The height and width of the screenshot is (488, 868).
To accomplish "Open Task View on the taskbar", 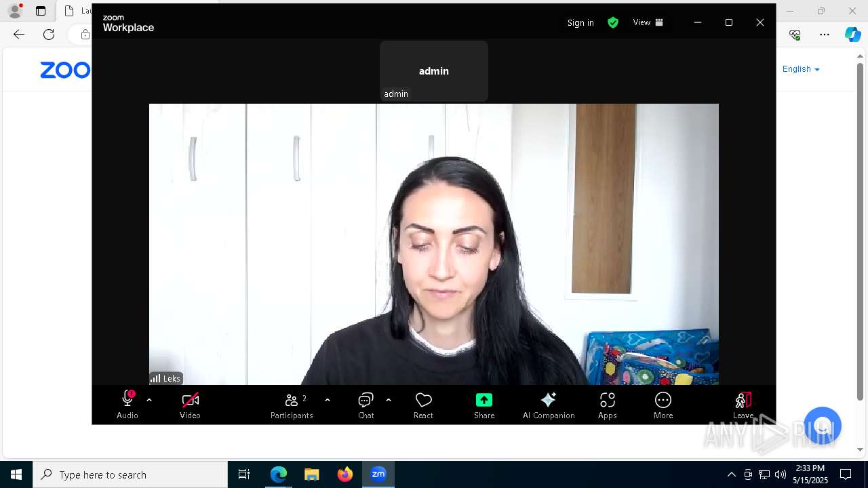I will point(244,474).
